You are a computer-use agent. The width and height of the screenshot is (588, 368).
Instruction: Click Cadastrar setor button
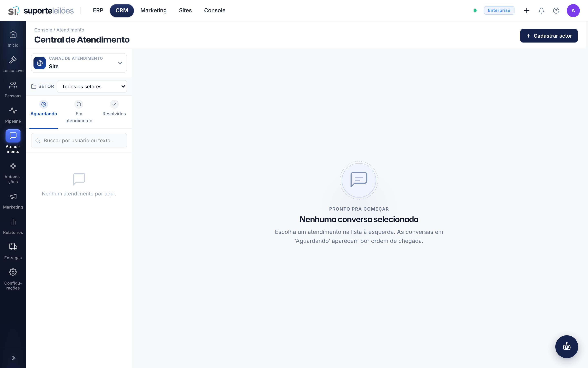tap(549, 36)
